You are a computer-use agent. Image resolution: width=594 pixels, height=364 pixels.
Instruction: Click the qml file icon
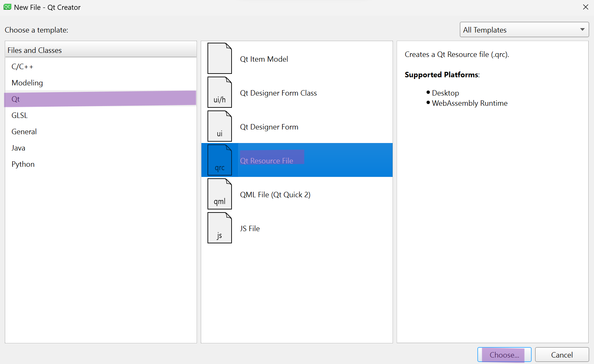pos(220,194)
